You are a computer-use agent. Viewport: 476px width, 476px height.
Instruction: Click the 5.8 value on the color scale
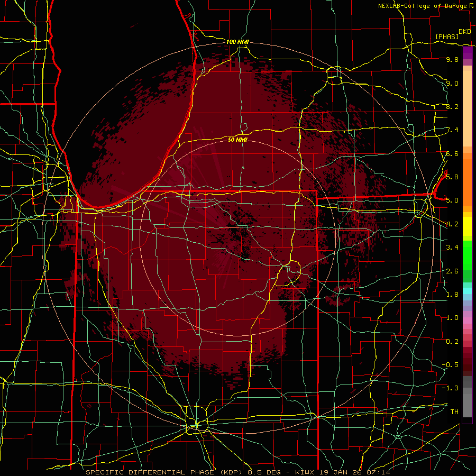point(452,177)
